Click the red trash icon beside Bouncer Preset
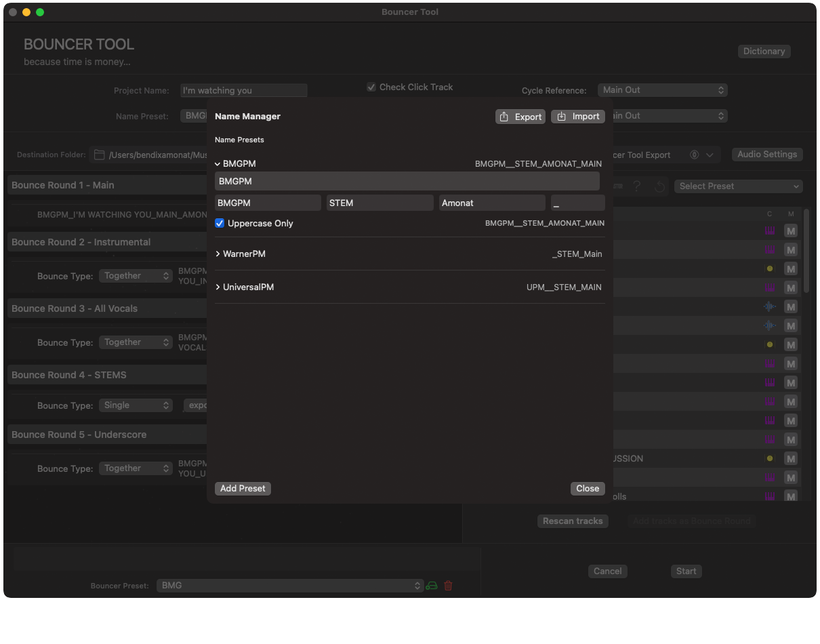 click(448, 586)
